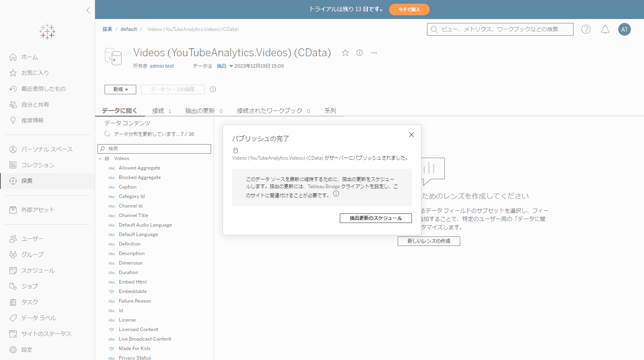Click the ユーザー users icon
This screenshot has width=644, height=360.
(x=13, y=239)
